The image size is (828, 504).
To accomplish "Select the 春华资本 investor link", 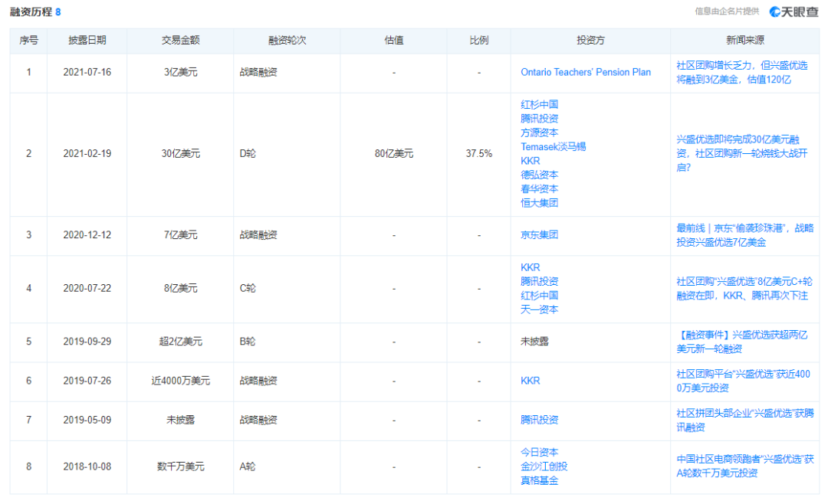I will [539, 188].
